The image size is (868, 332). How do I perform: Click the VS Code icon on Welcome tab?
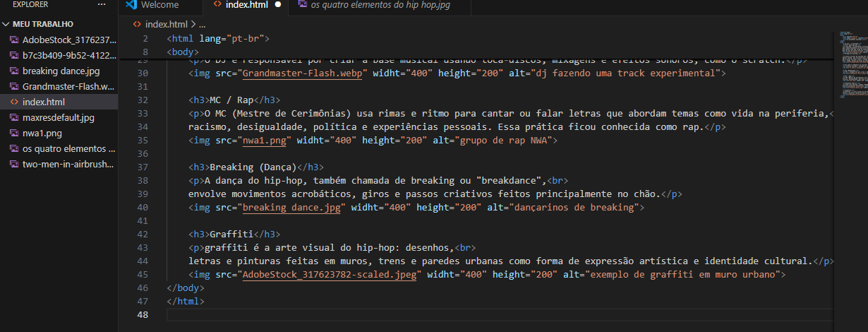tap(131, 5)
